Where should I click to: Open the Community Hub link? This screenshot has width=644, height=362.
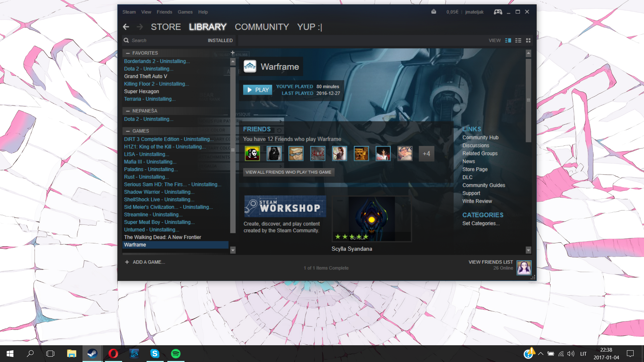click(x=480, y=137)
